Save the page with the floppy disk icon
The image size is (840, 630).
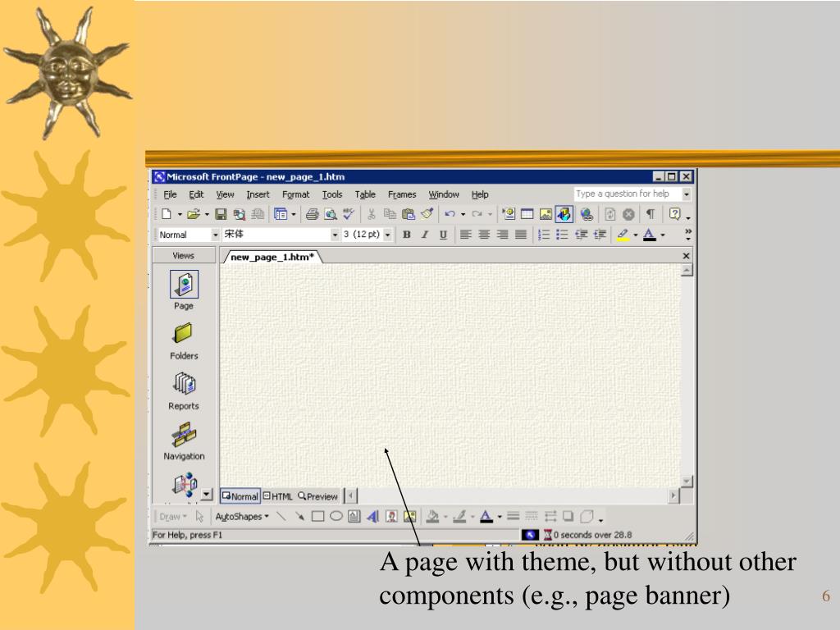[x=221, y=214]
